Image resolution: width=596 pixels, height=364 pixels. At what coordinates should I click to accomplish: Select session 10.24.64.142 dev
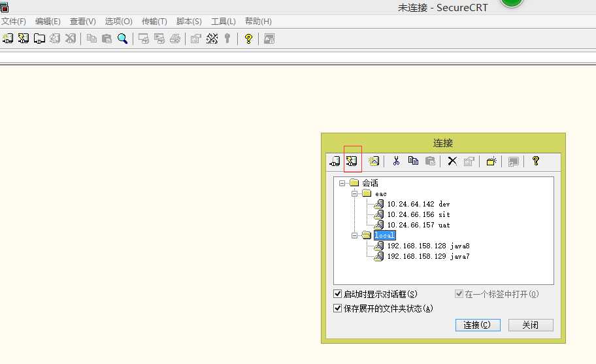[x=418, y=204]
